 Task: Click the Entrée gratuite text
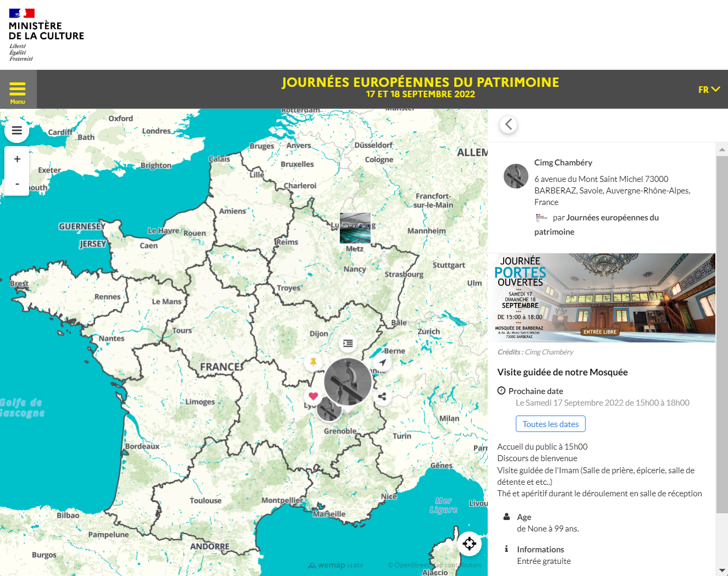click(x=544, y=561)
